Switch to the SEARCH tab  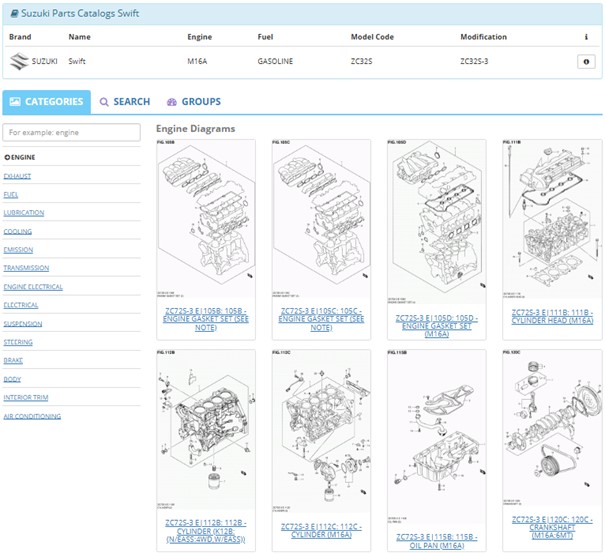125,102
